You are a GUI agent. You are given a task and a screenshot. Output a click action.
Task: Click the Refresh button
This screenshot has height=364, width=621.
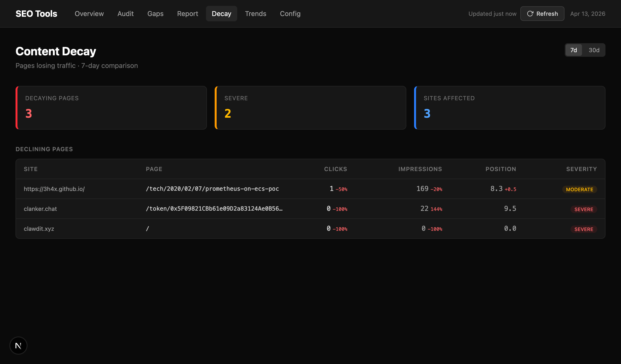542,14
